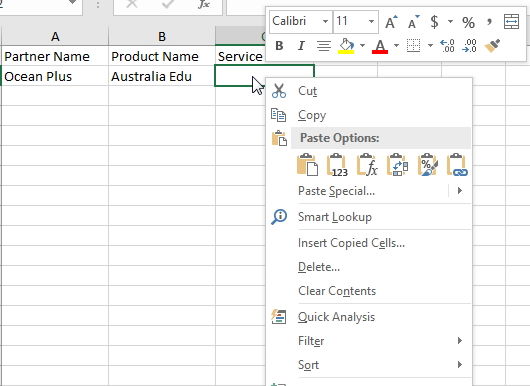Select column B header

pyautogui.click(x=162, y=36)
